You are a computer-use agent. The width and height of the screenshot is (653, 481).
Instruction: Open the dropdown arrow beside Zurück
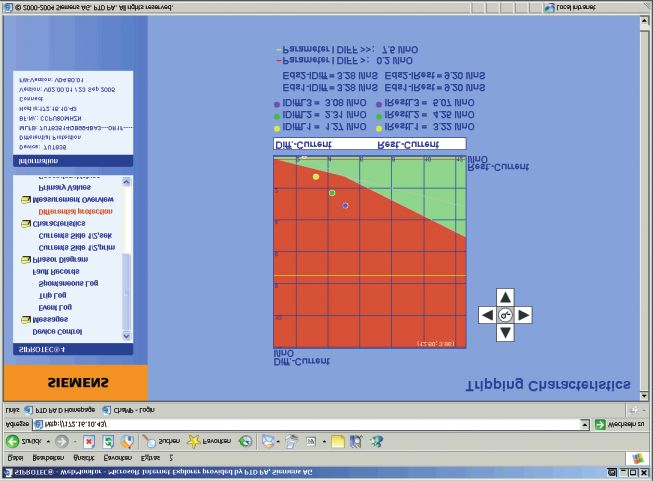click(x=48, y=441)
